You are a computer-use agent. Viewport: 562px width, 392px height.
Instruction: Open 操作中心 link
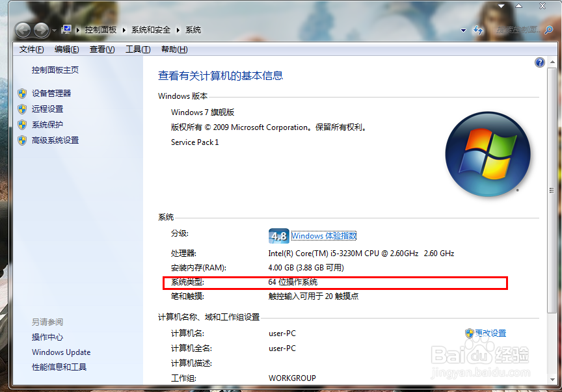[47, 337]
